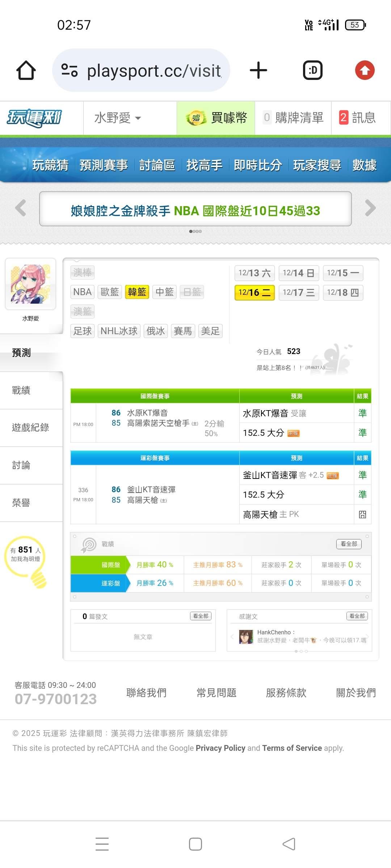The width and height of the screenshot is (391, 868).
Task: Click the 囧 result icon for 高陽天槍
Action: click(362, 514)
